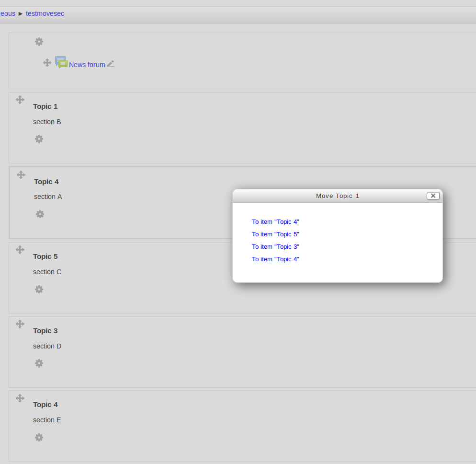Image resolution: width=476 pixels, height=464 pixels.
Task: Click the Topic 4 heading above section E
Action: point(45,405)
